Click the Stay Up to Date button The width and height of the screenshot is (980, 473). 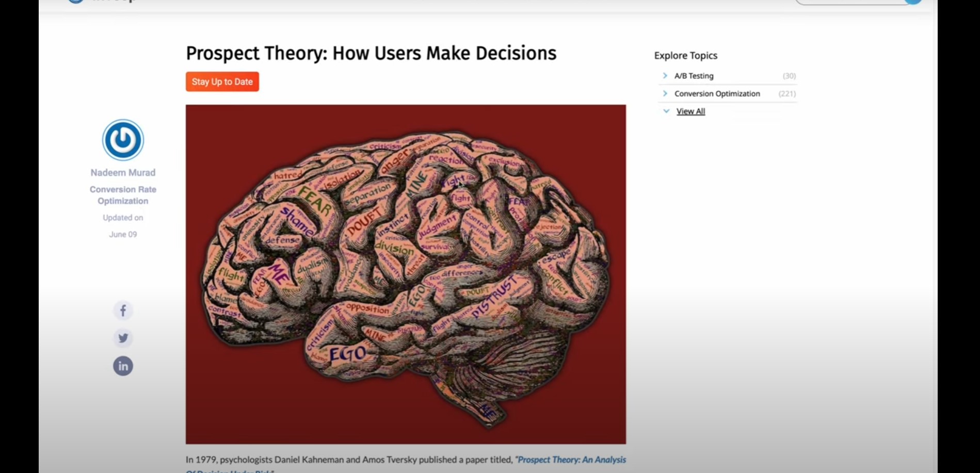(222, 81)
